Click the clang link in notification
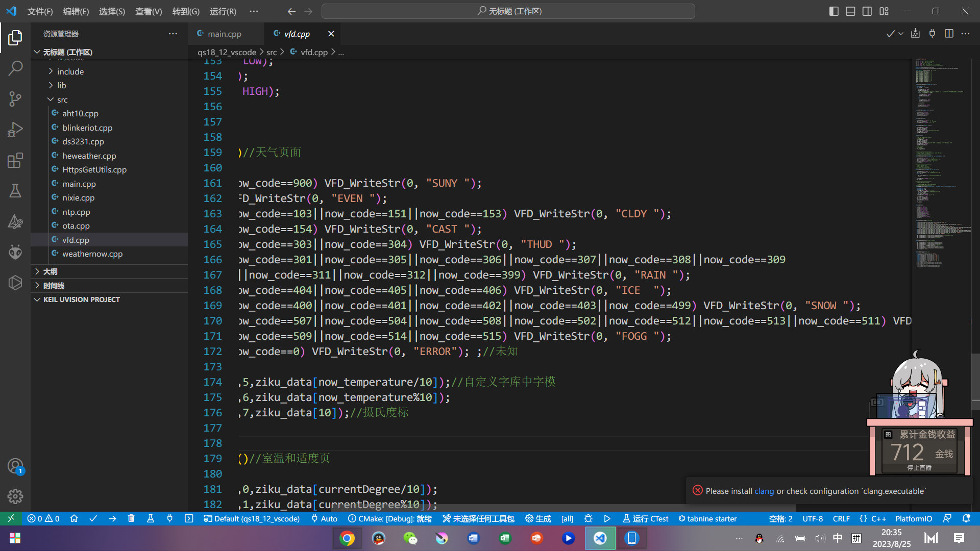This screenshot has width=980, height=551. click(x=764, y=491)
